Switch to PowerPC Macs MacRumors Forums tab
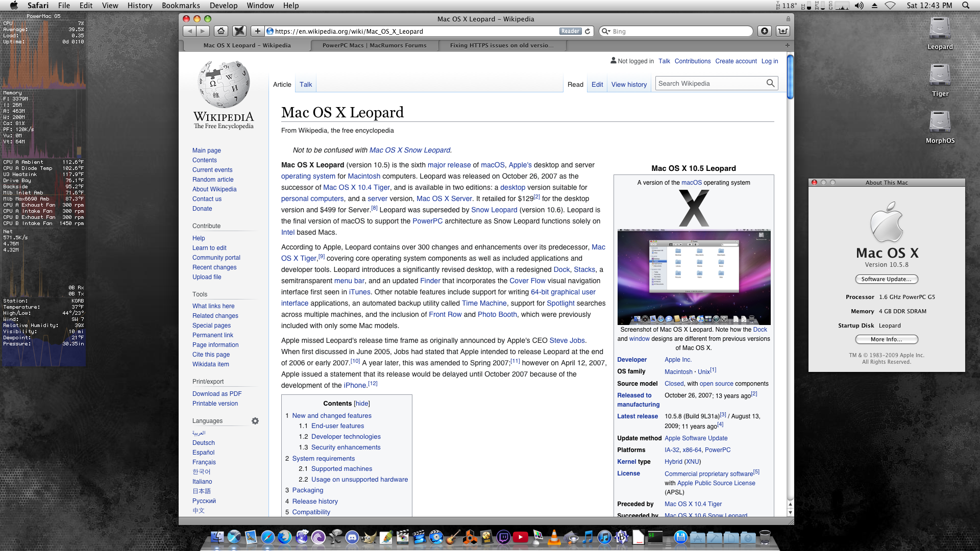 (x=374, y=45)
